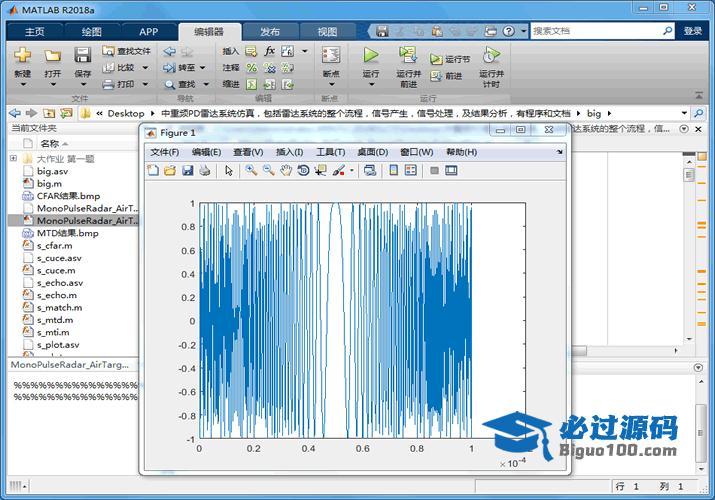Switch to the 绘图 ribbon tab

91,31
